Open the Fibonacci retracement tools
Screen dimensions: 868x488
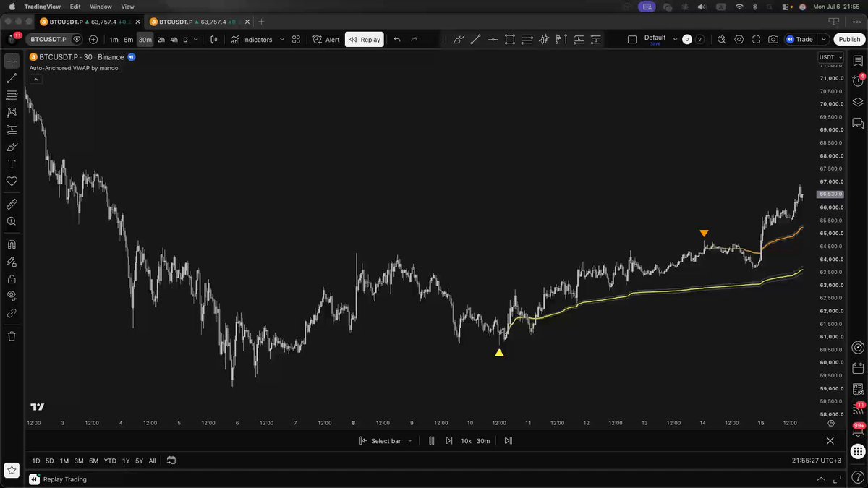click(12, 95)
